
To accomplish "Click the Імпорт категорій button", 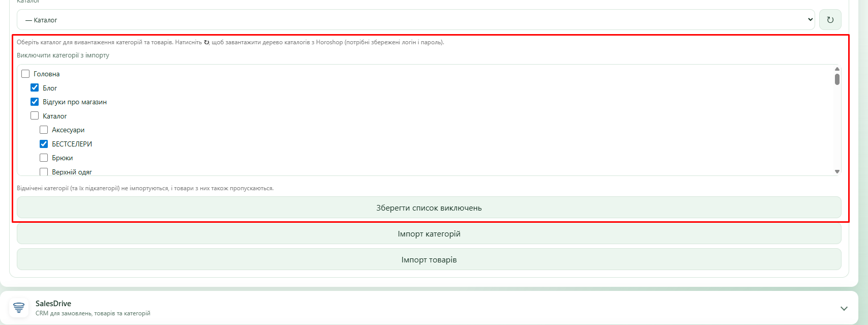I will pyautogui.click(x=429, y=233).
